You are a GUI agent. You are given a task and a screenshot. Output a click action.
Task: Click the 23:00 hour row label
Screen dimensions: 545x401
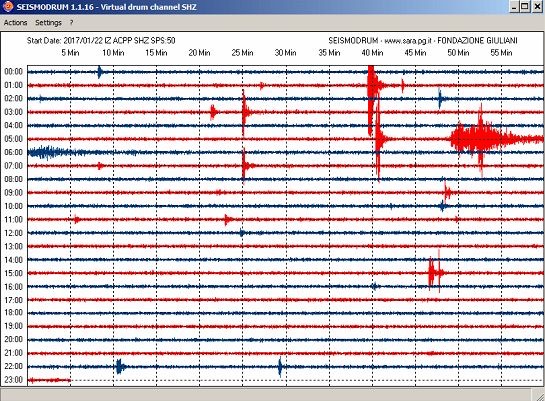(14, 380)
